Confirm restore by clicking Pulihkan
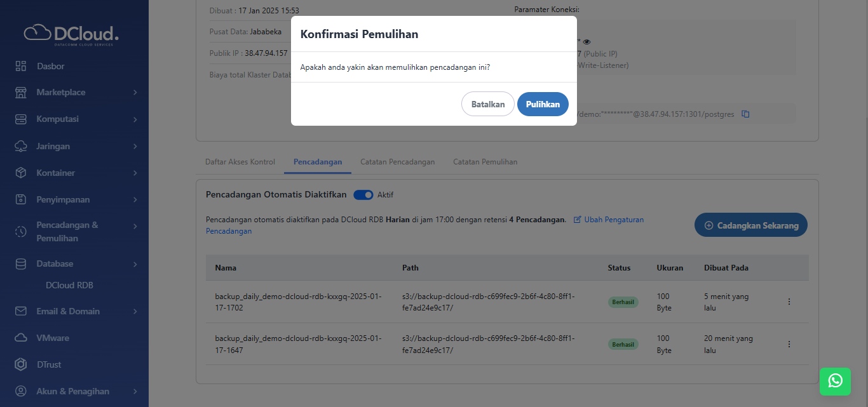 tap(543, 103)
